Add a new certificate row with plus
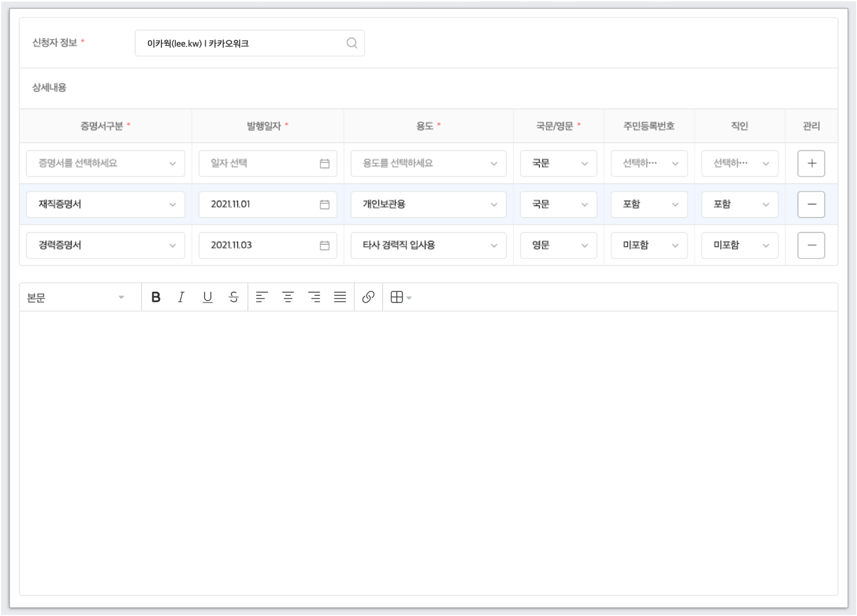Screen dimensions: 857x616 click(811, 163)
